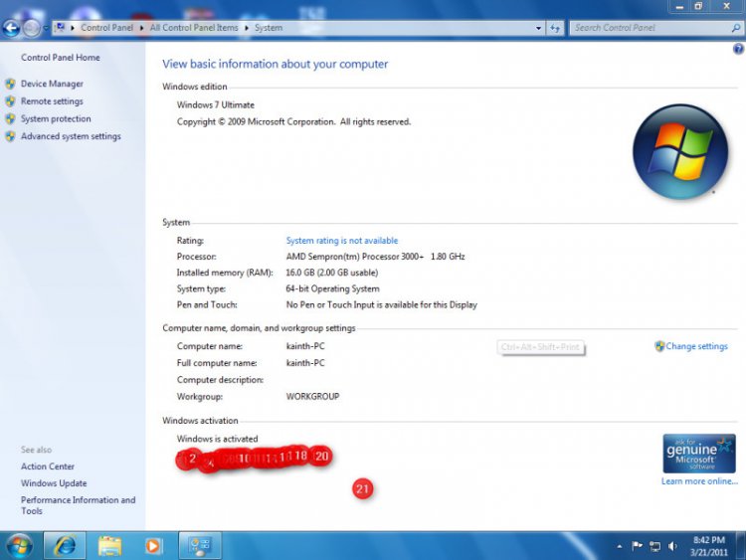Click shield icon beside Advanced system settings
This screenshot has width=746, height=560.
(11, 136)
